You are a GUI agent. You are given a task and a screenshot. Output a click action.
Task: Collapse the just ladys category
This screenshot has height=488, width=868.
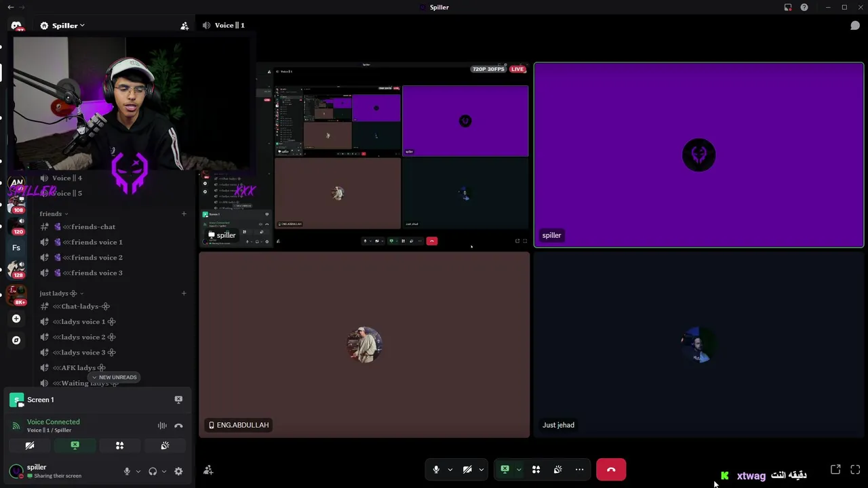61,293
